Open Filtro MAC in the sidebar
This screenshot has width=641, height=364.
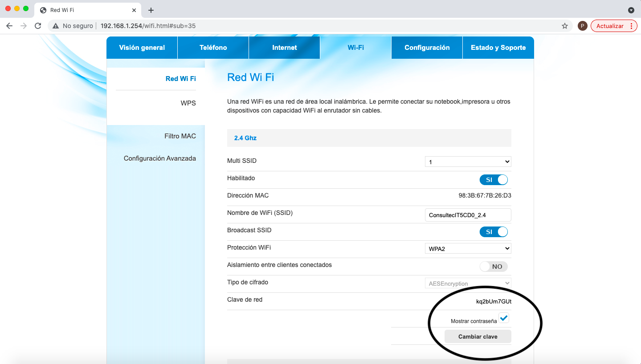coord(180,136)
